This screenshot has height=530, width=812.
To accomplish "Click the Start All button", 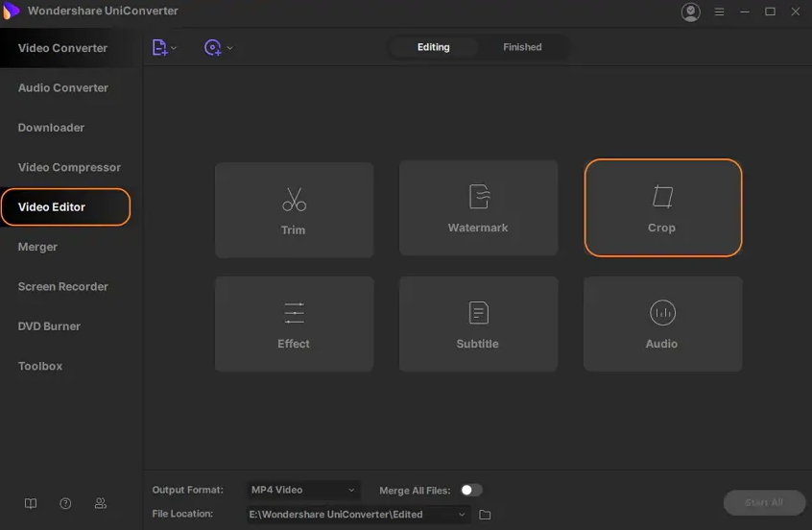I will point(763,502).
